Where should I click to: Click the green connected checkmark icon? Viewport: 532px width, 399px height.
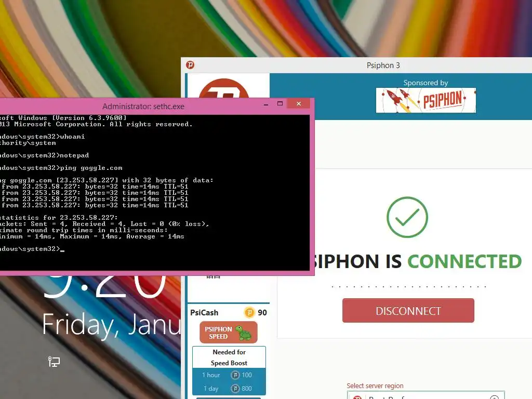[x=407, y=217]
